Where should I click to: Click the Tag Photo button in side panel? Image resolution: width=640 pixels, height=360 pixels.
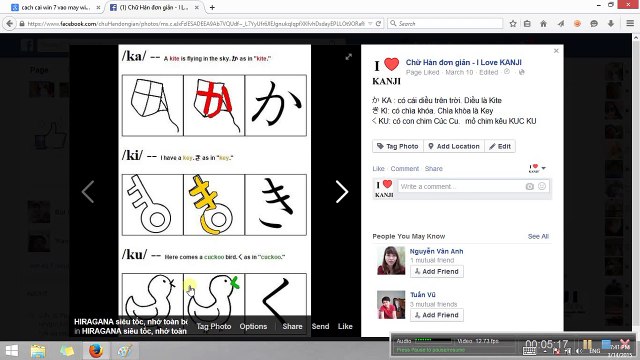click(x=398, y=146)
